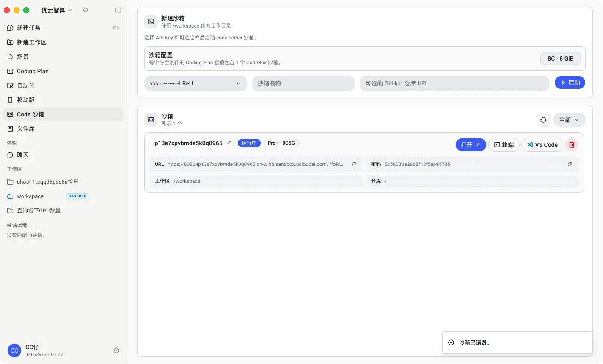Click the 沙箱 list code icon
This screenshot has height=364, width=603.
151,120
